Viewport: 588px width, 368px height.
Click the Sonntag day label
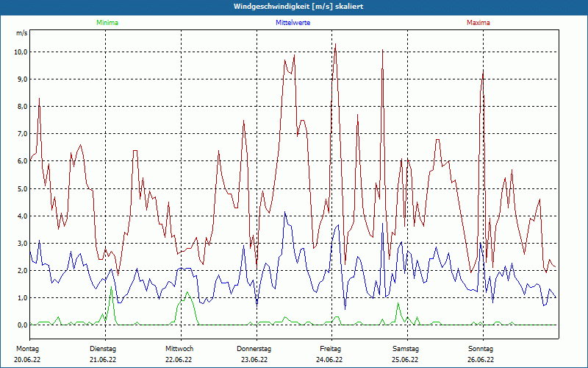click(x=481, y=349)
